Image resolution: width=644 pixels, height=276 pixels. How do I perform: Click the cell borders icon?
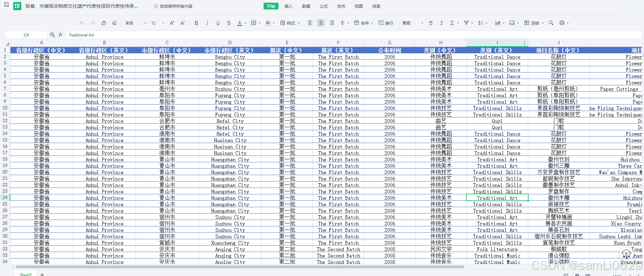254,23
